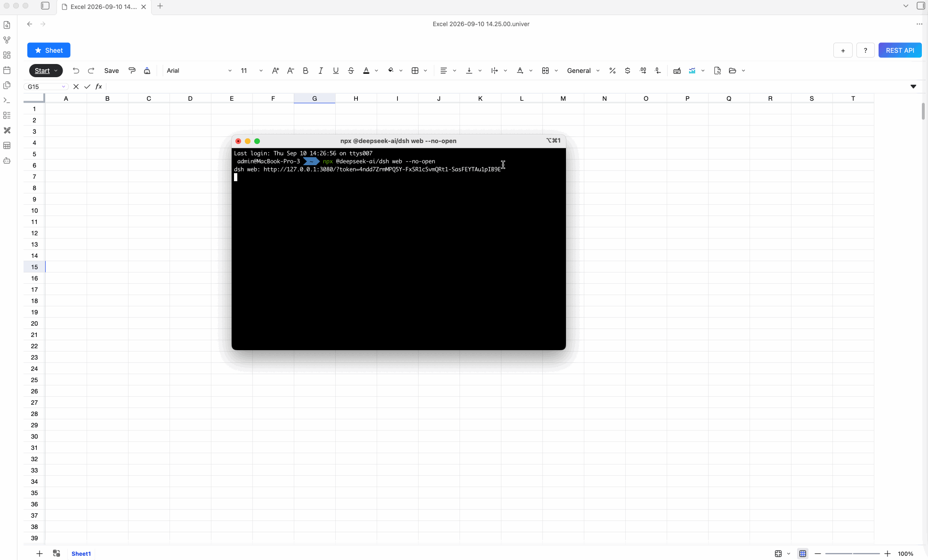Open the borders dropdown arrow
The height and width of the screenshot is (560, 928).
coord(425,71)
